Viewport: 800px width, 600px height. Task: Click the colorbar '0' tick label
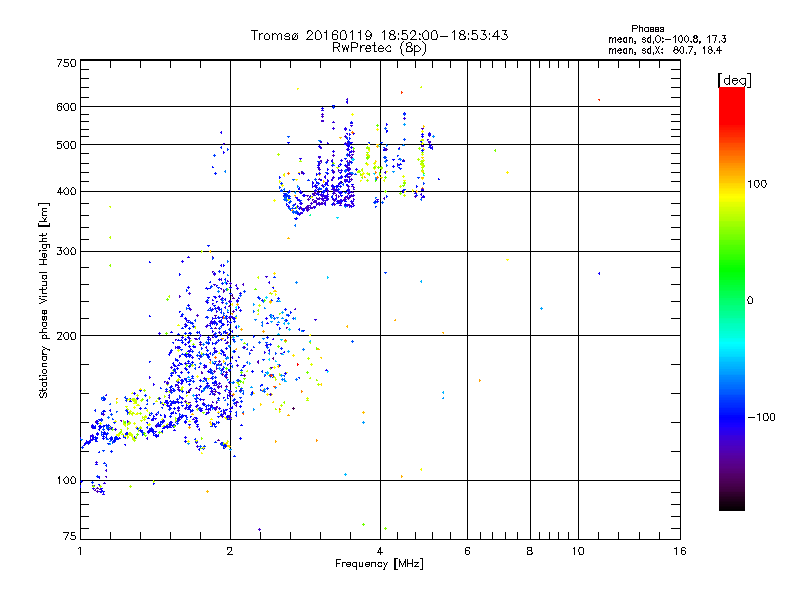tap(750, 301)
